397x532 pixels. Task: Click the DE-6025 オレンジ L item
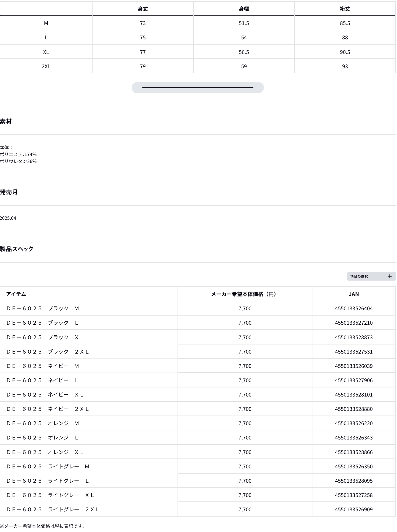click(42, 438)
